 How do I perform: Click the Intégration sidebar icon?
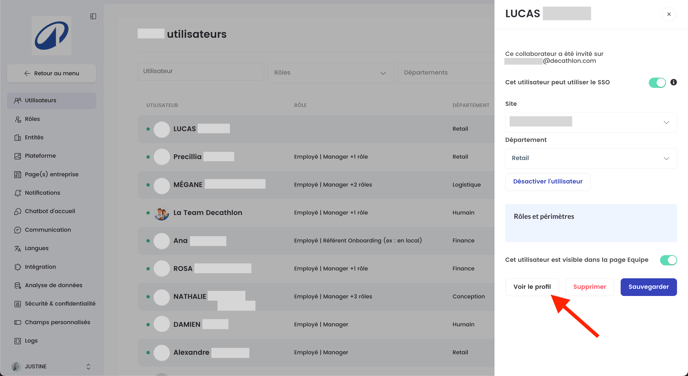click(x=18, y=267)
